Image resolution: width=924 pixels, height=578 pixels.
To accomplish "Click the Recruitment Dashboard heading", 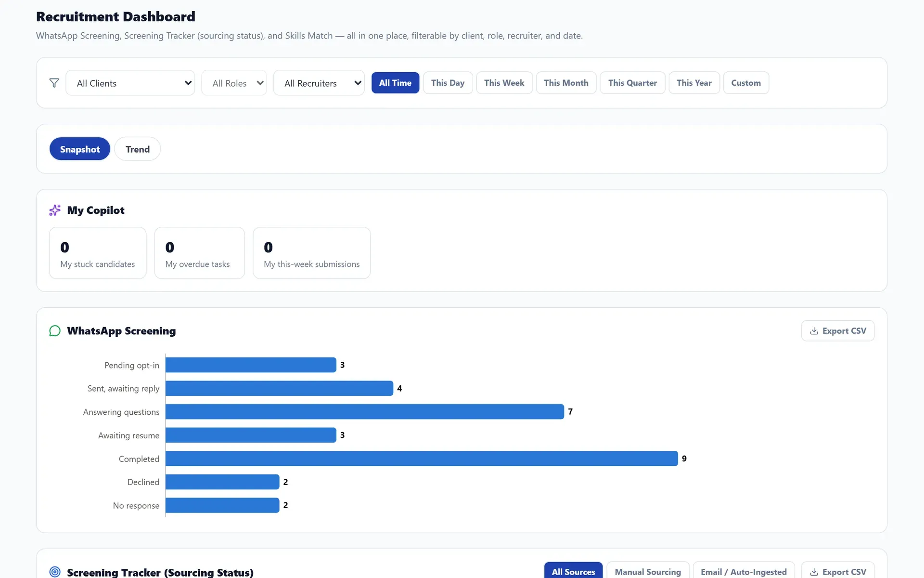I will click(x=115, y=16).
